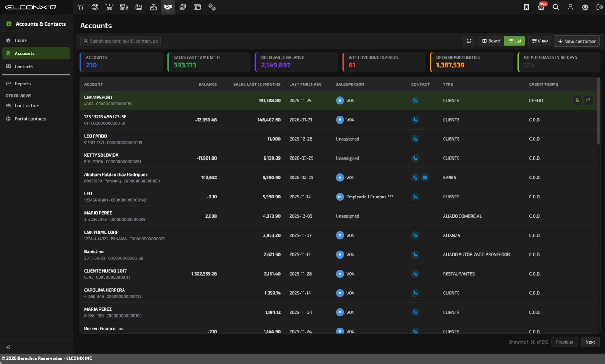Click the Previous page button
The image size is (605, 364).
pyautogui.click(x=565, y=342)
